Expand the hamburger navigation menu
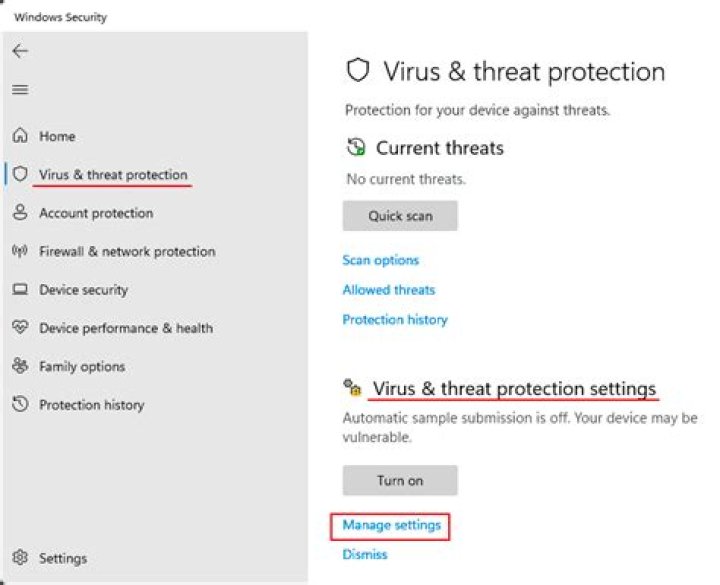The height and width of the screenshot is (585, 720). click(x=20, y=90)
